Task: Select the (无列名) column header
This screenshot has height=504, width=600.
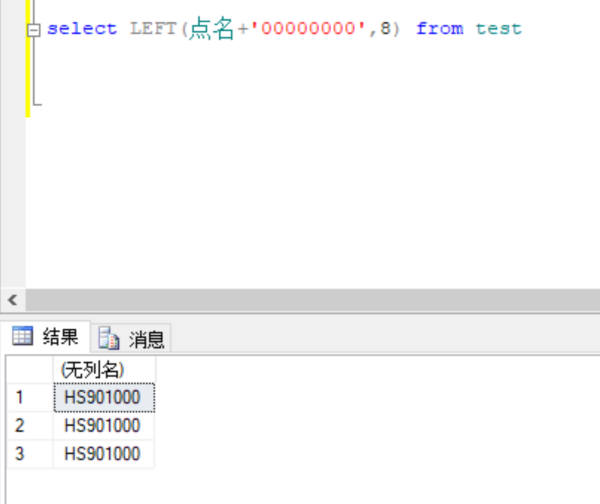Action: click(104, 370)
